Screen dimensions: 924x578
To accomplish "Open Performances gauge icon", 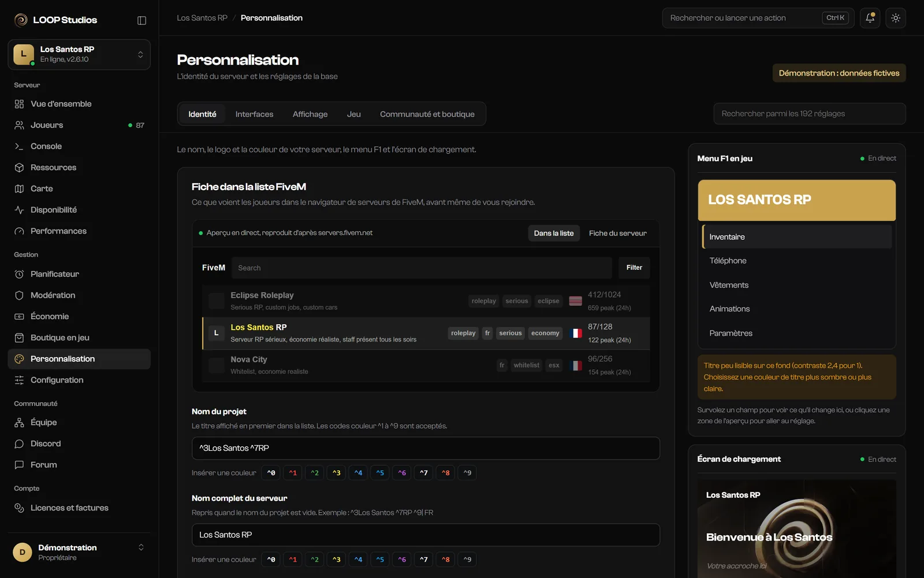I will click(19, 231).
